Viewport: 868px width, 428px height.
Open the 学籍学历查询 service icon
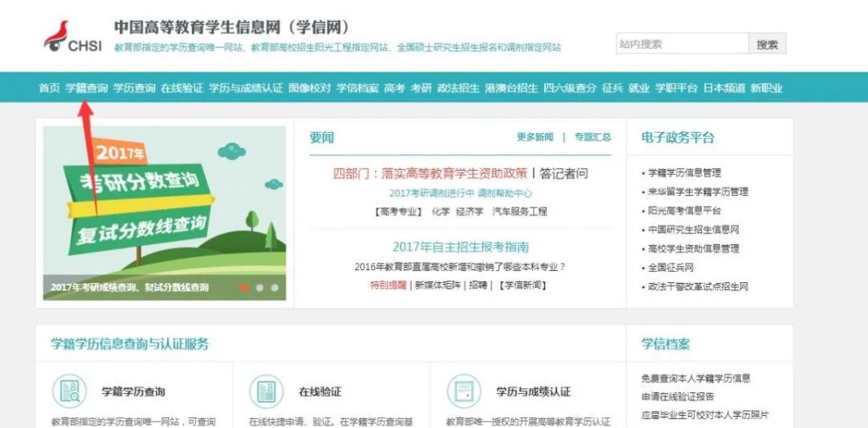(x=69, y=391)
